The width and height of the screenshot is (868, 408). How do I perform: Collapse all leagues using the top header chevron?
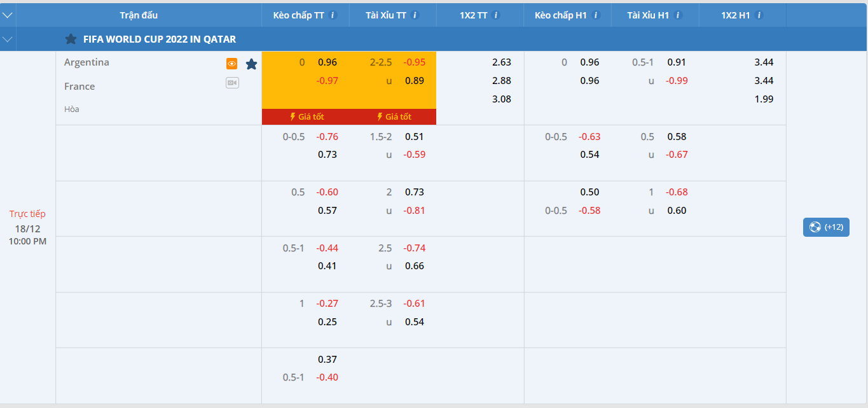pos(8,15)
